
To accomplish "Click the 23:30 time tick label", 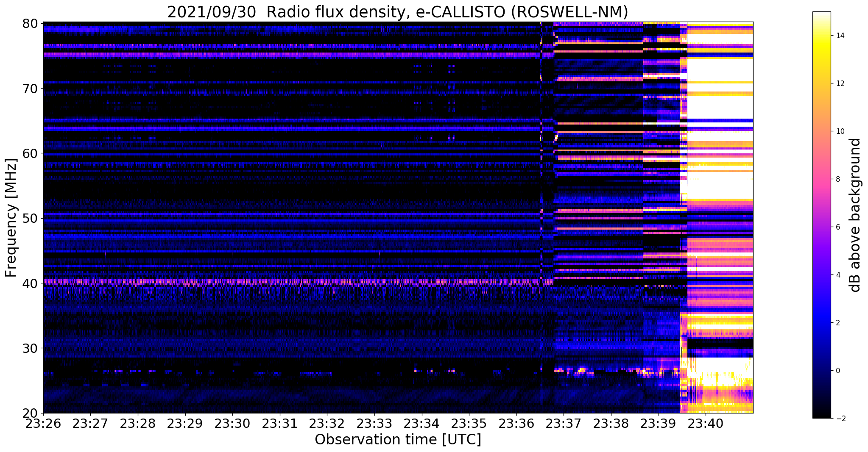I will pyautogui.click(x=232, y=424).
